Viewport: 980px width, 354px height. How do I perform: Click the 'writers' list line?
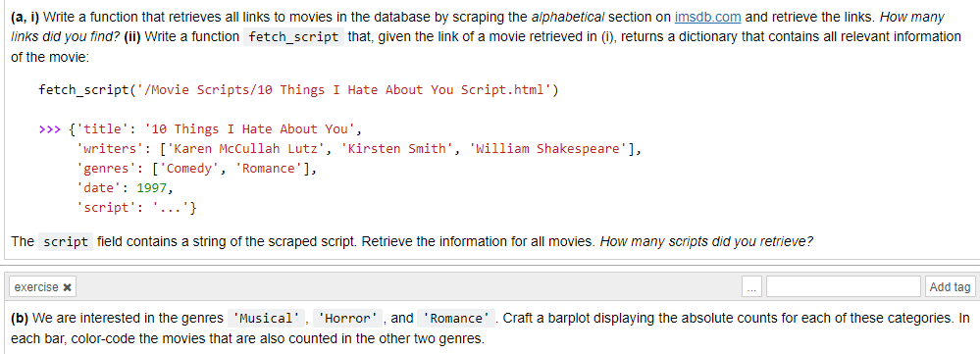pos(359,149)
